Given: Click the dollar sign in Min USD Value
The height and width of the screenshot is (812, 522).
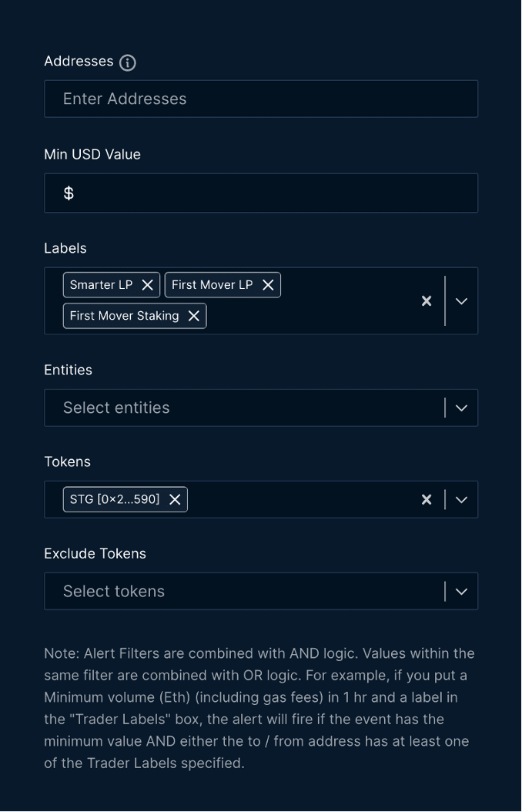Looking at the screenshot, I should [69, 193].
